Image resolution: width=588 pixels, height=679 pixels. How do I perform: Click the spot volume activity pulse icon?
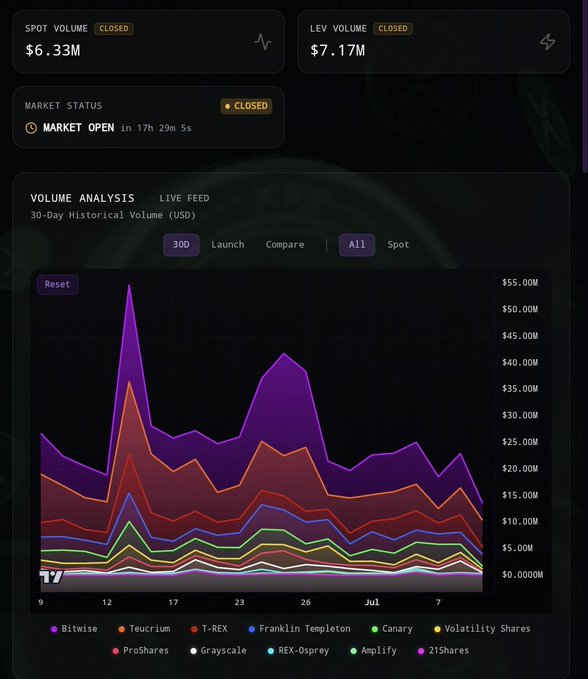click(x=263, y=42)
